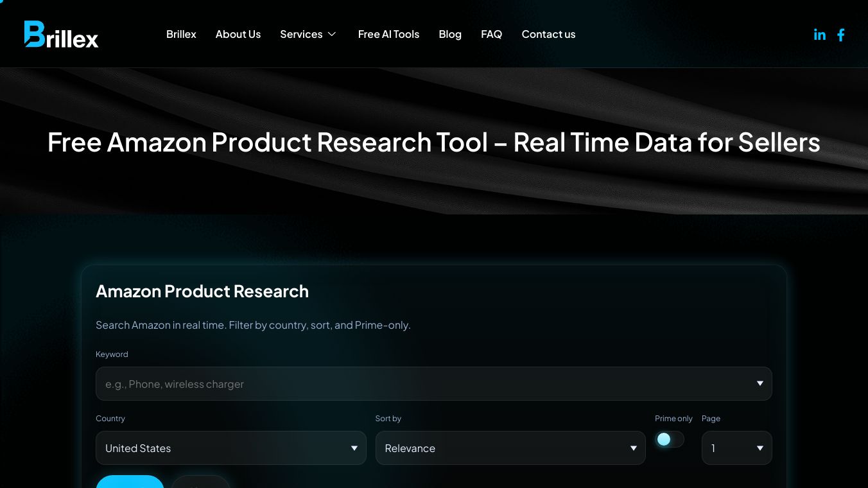868x488 pixels.
Task: Open the Contact us nav link
Action: point(548,34)
